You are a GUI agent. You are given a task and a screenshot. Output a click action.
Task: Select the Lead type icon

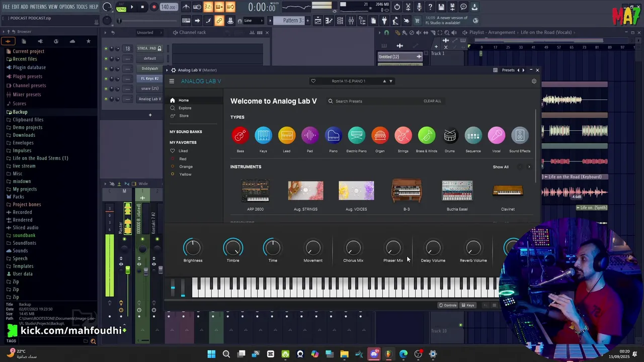(287, 135)
